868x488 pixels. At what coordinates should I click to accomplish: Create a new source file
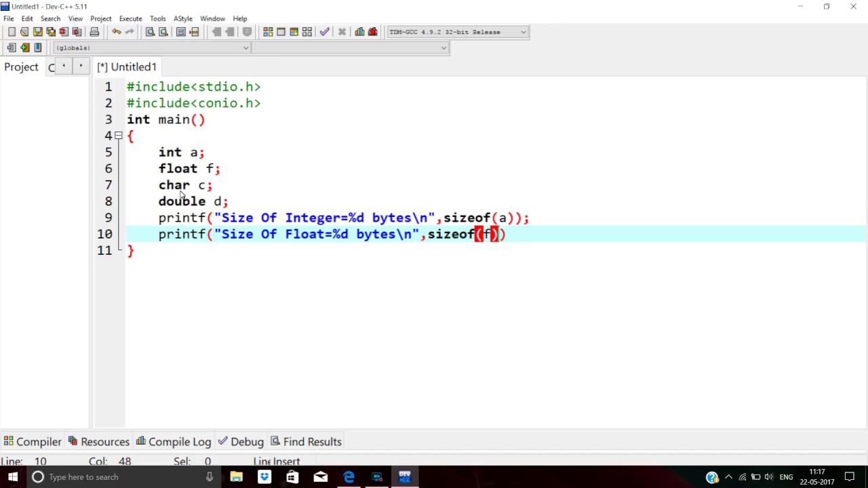[11, 32]
